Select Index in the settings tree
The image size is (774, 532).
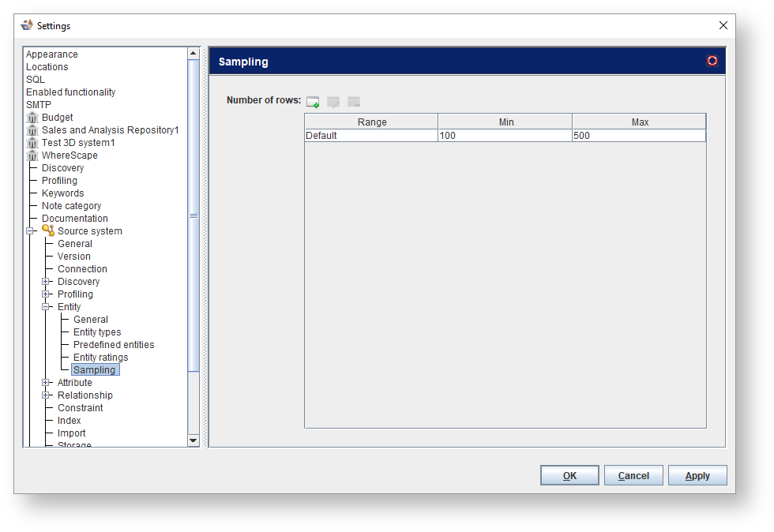point(70,421)
